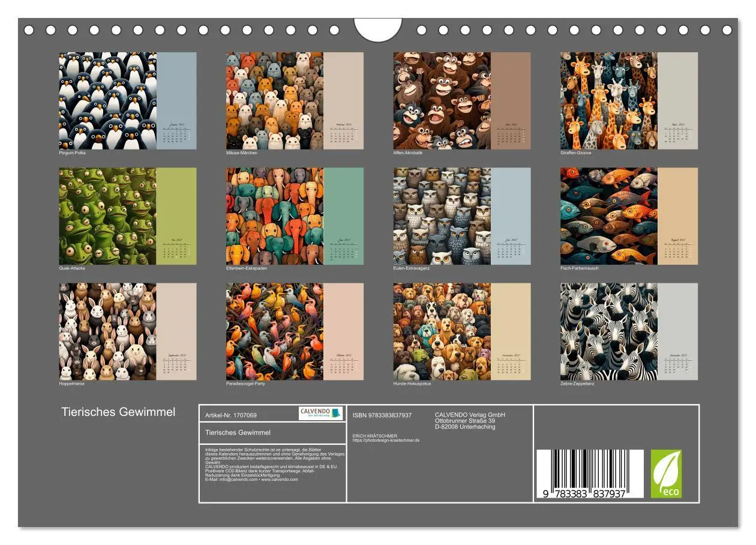This screenshot has height=545, width=756.
Task: Select the Quak-Attacke frogs image
Action: 107,216
